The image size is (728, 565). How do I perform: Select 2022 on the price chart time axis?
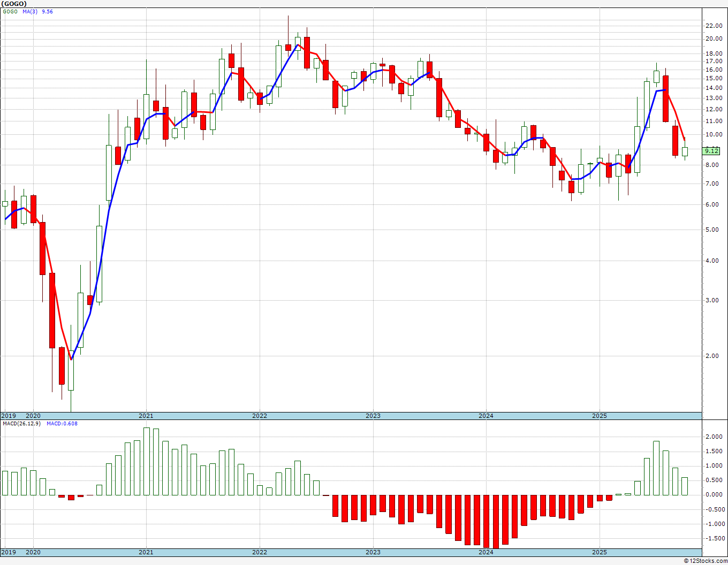(x=260, y=416)
